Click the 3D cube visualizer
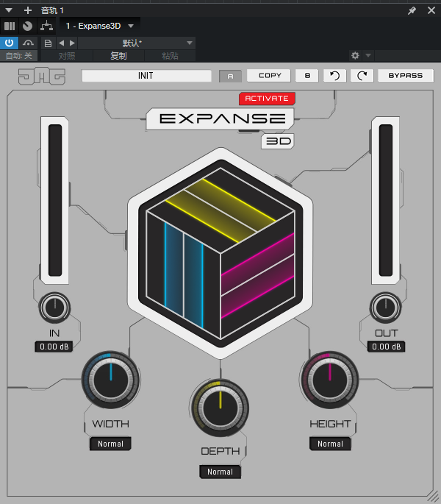Screen dimensions: 441x504 [x=220, y=253]
